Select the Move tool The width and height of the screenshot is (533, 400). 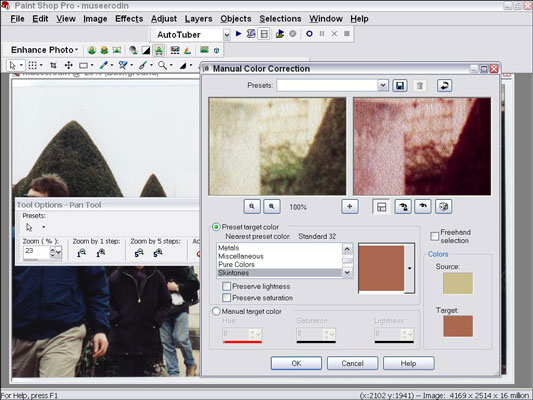point(68,65)
